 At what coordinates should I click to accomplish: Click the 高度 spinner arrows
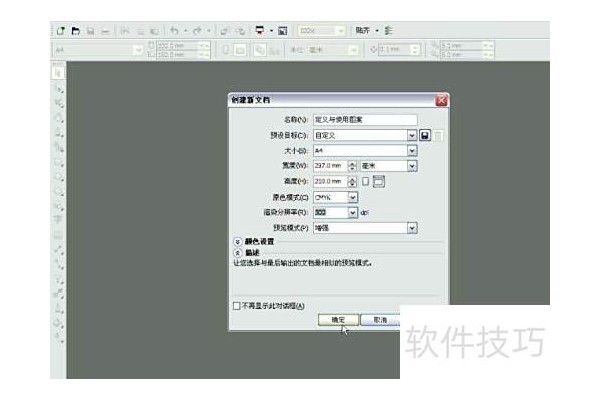coord(352,181)
